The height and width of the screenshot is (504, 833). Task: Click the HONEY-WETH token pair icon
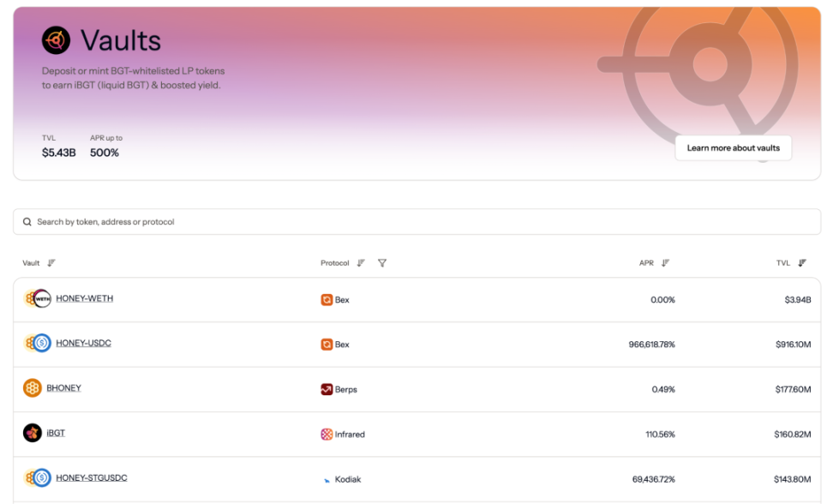pos(37,298)
